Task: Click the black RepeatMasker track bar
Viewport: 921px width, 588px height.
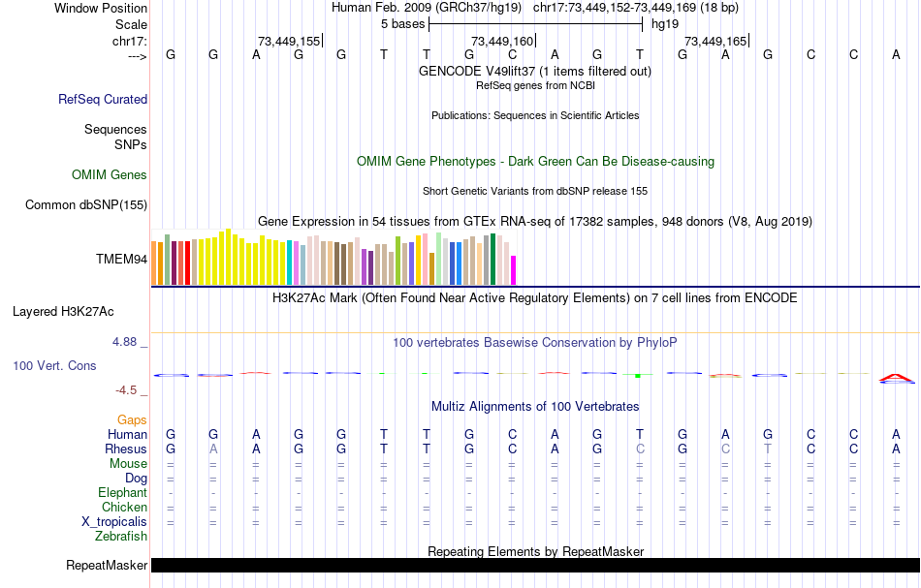Action: (535, 565)
